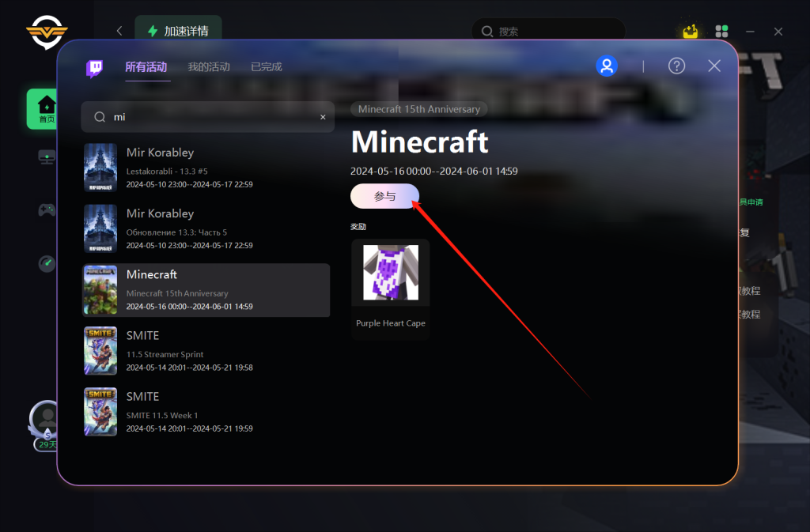Open the green grid apps icon
810x532 pixels.
(x=721, y=32)
